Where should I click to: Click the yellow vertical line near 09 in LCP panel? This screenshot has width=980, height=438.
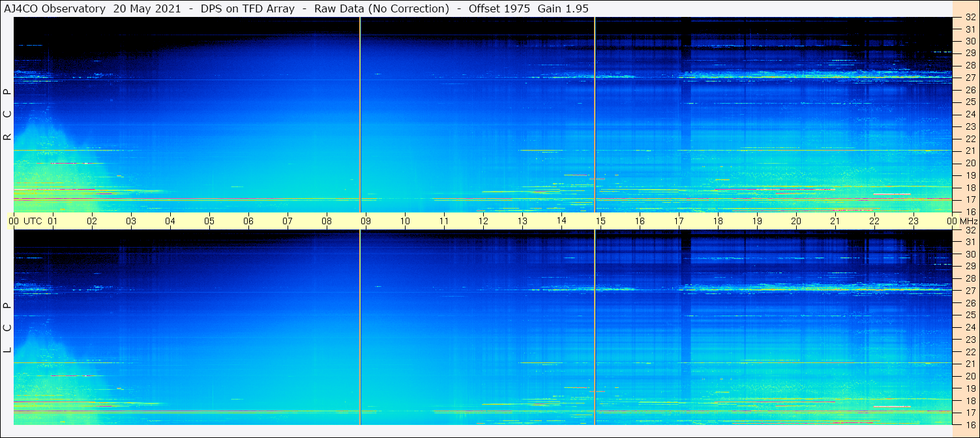(360, 327)
